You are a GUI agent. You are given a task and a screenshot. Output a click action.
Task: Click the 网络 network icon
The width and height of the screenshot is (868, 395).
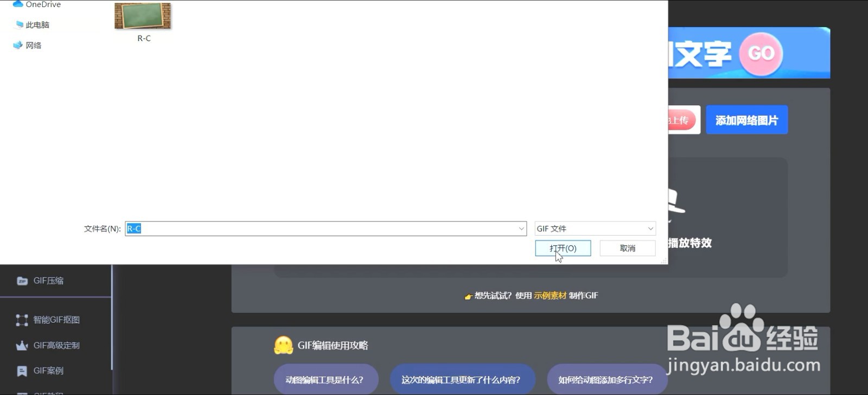[x=18, y=45]
